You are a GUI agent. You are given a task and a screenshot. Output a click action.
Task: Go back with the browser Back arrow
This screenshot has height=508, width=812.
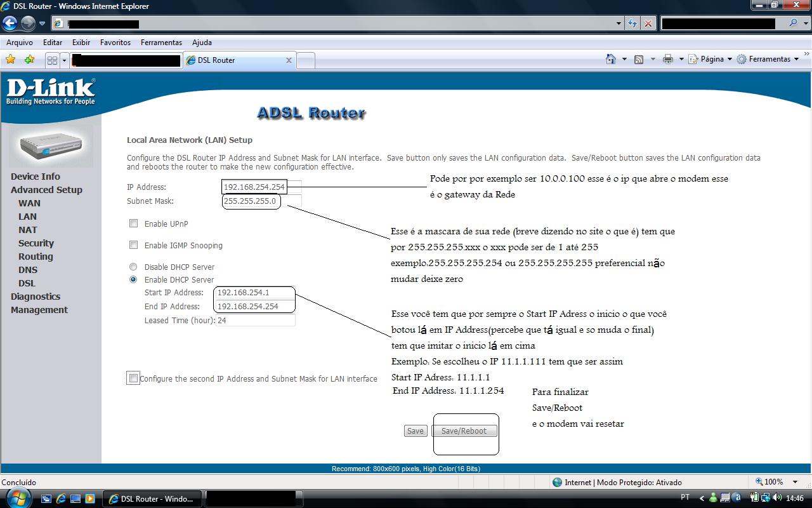pyautogui.click(x=10, y=23)
